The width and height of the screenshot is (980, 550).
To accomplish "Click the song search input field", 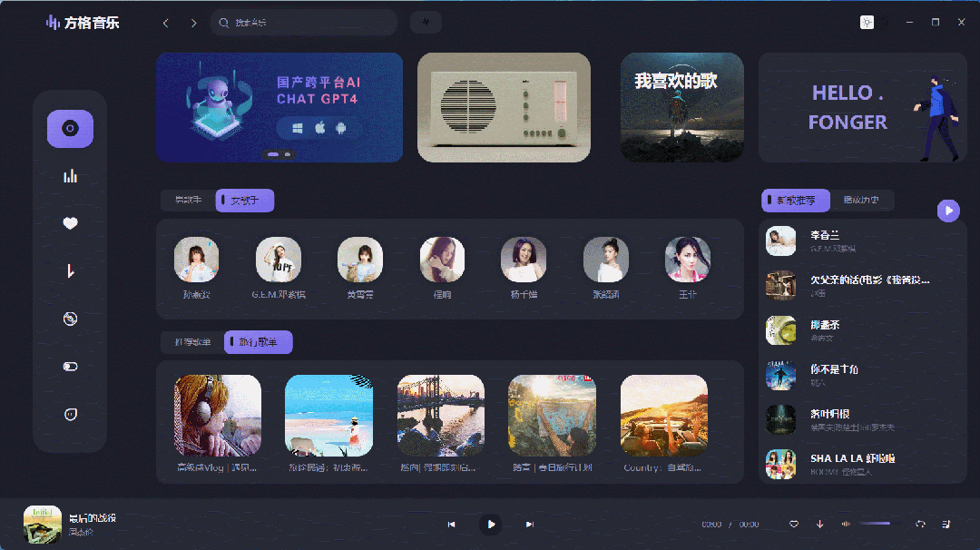I will 304,23.
